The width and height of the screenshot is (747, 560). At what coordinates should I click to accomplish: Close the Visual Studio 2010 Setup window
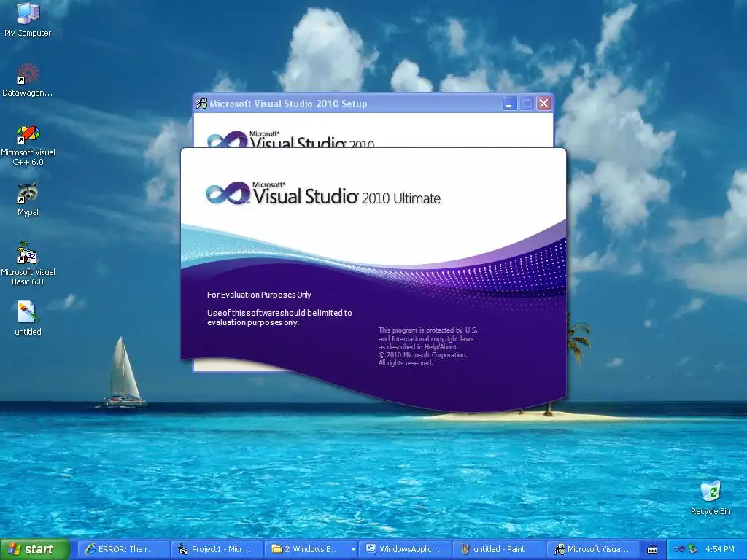pos(543,104)
